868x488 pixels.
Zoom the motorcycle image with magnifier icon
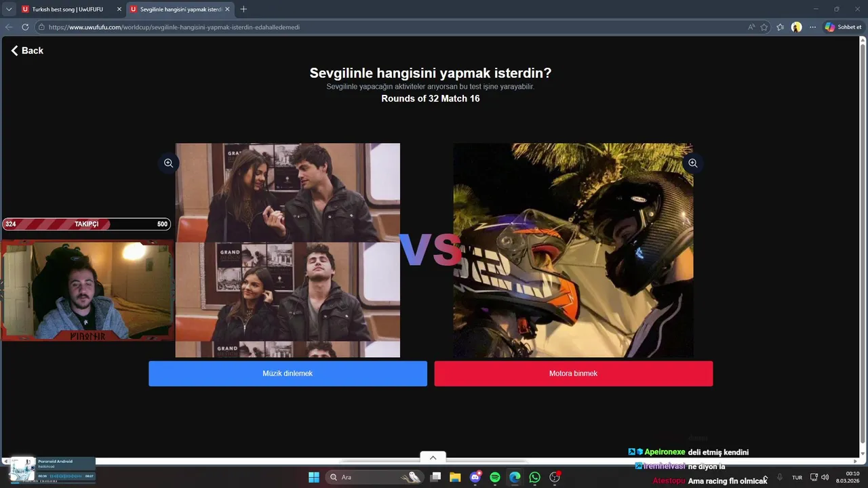click(x=692, y=163)
